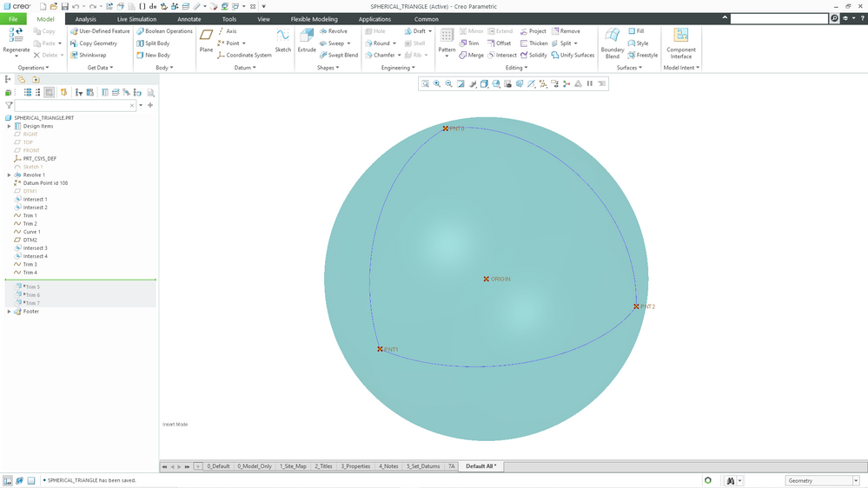Select the Intersect tool in Editing

[502, 56]
